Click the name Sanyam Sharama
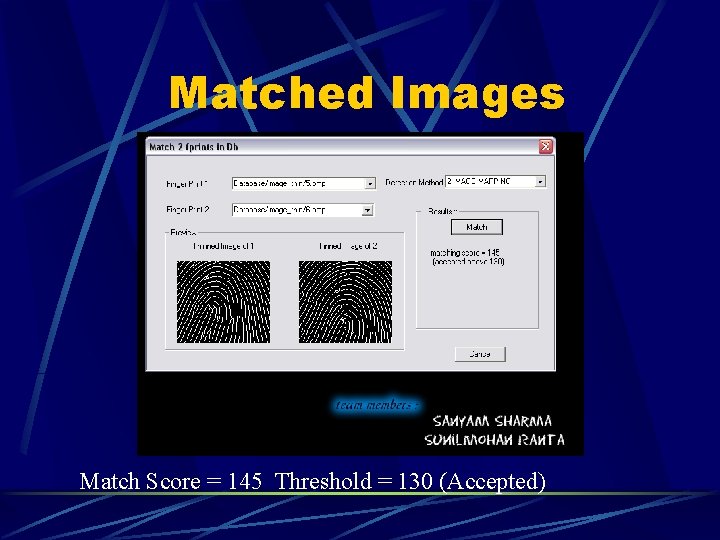The image size is (720, 540). click(492, 421)
